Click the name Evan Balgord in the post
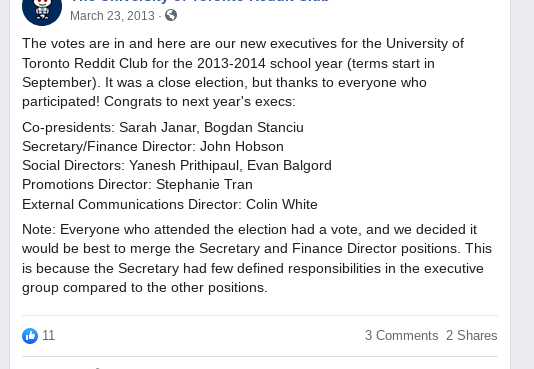Image resolution: width=534 pixels, height=369 pixels. [289, 166]
